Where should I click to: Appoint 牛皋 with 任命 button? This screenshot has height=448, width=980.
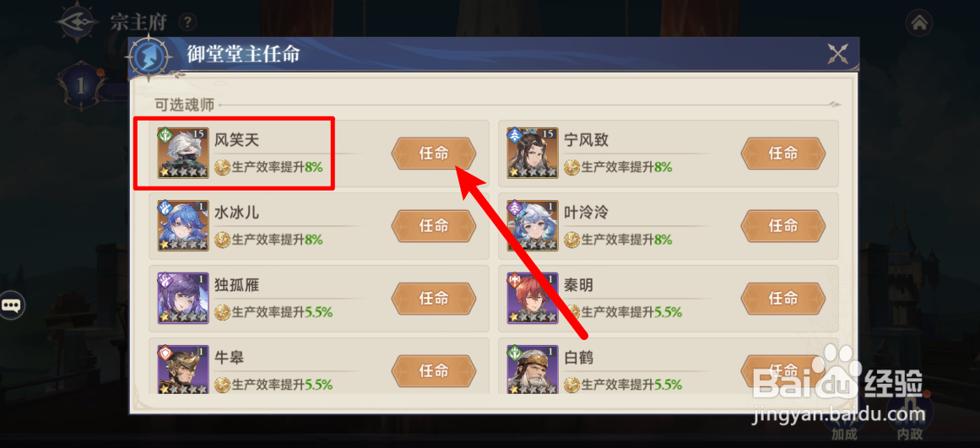point(434,370)
